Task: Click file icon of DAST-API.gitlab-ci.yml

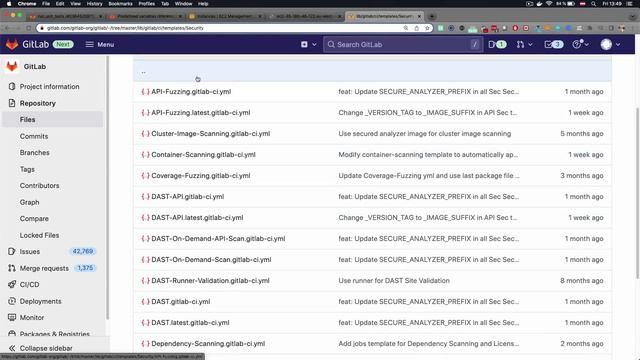Action: [145, 197]
